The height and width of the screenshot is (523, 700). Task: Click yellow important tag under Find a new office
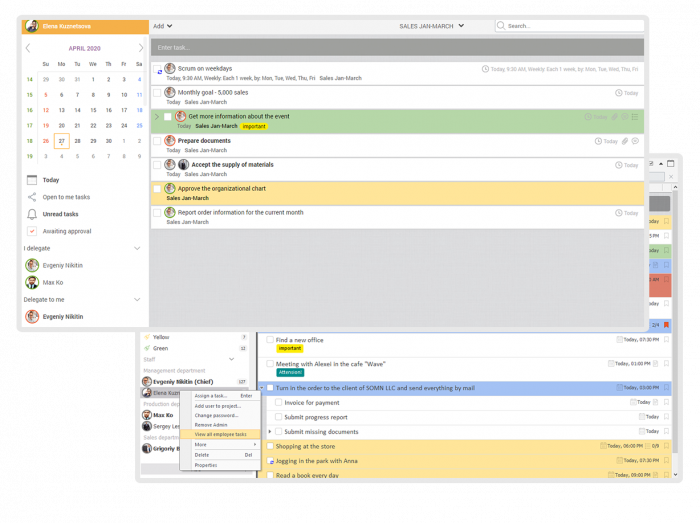click(x=290, y=348)
